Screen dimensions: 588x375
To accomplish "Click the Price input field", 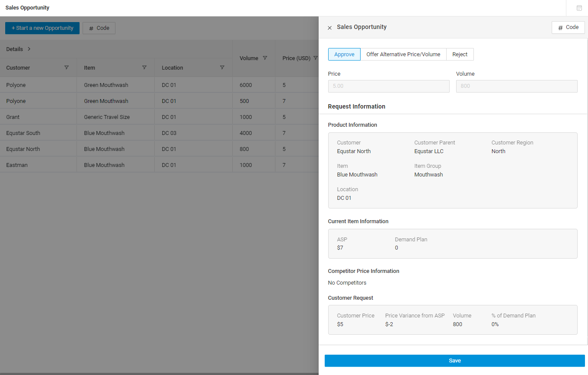I will click(389, 86).
